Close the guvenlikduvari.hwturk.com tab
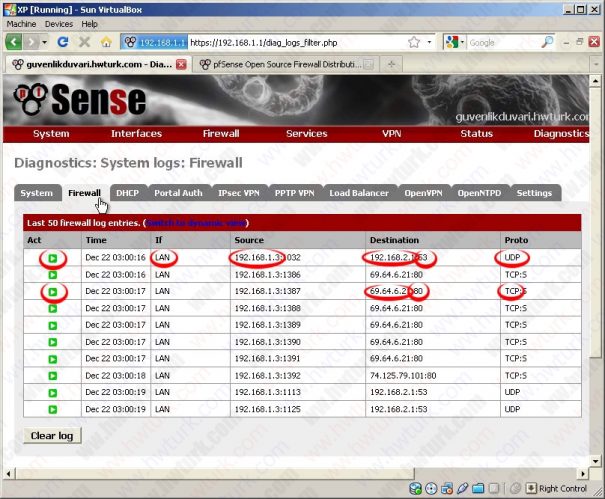Screen dimensions: 605x499 pyautogui.click(x=181, y=64)
